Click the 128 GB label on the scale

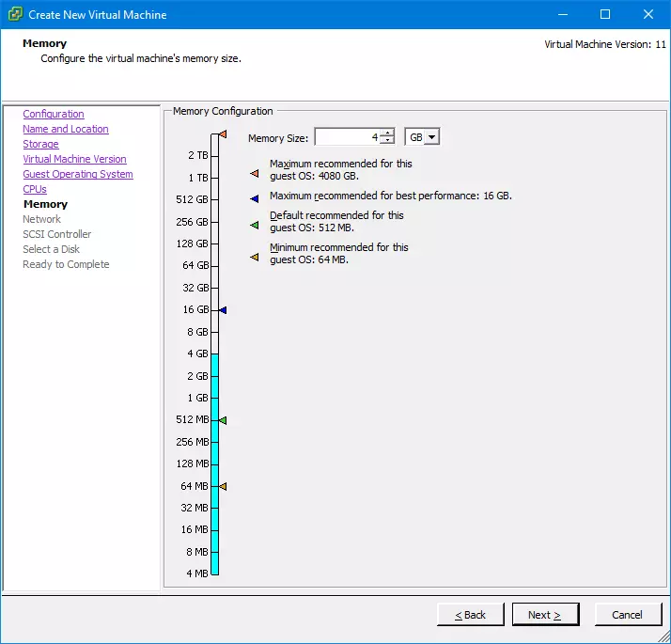192,243
